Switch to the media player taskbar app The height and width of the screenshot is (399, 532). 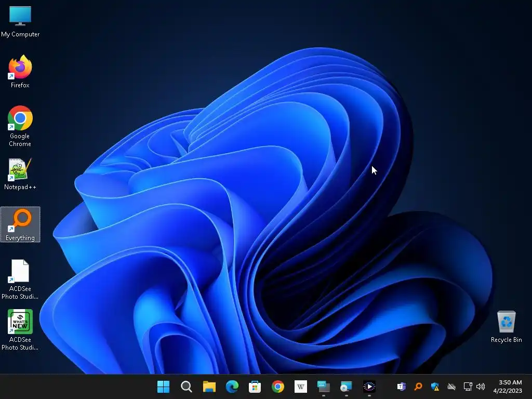pyautogui.click(x=369, y=387)
